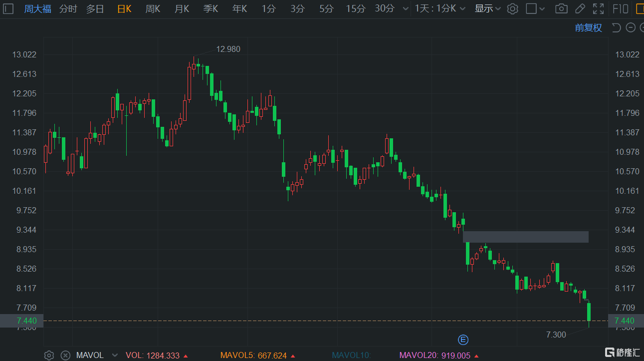Select the 月K monthly candlestick tab
This screenshot has height=361, width=644.
(x=182, y=8)
